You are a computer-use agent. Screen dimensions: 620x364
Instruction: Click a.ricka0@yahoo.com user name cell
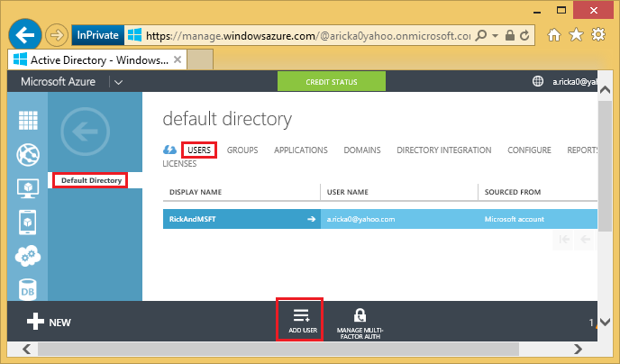pyautogui.click(x=360, y=219)
